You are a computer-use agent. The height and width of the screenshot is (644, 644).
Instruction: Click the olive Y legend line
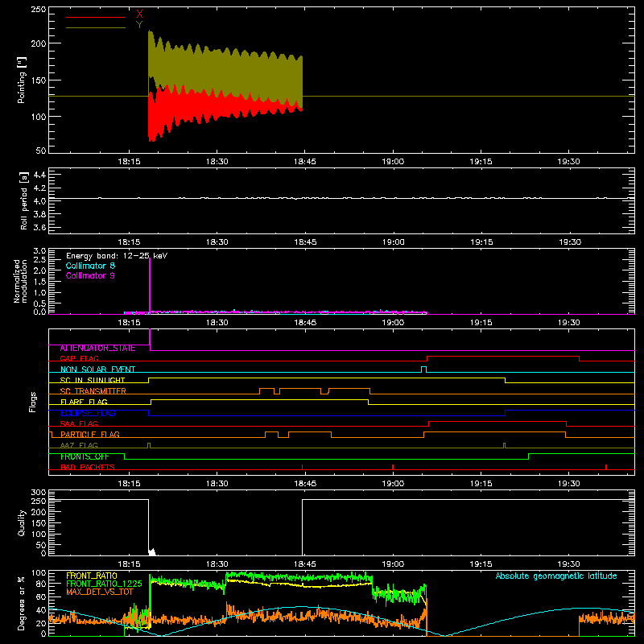pyautogui.click(x=96, y=28)
